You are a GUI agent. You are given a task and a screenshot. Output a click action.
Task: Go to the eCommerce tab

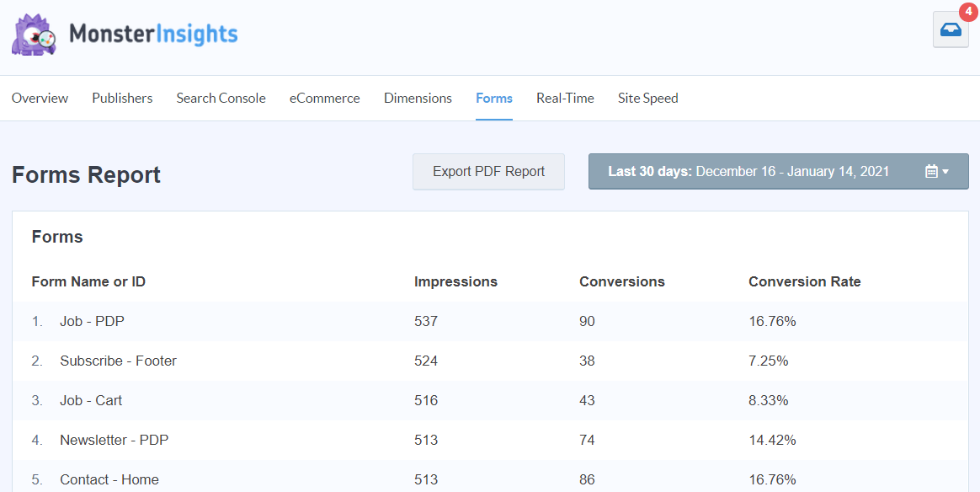click(324, 99)
